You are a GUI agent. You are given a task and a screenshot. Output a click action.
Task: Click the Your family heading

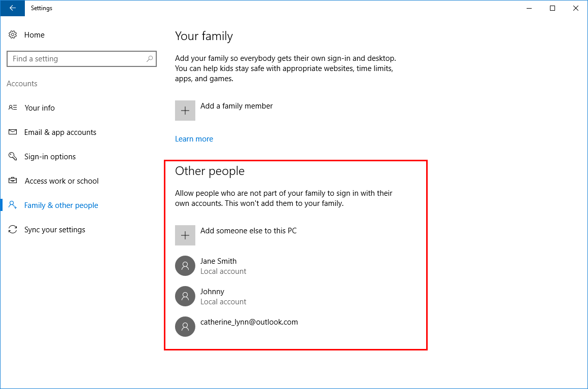coord(204,36)
